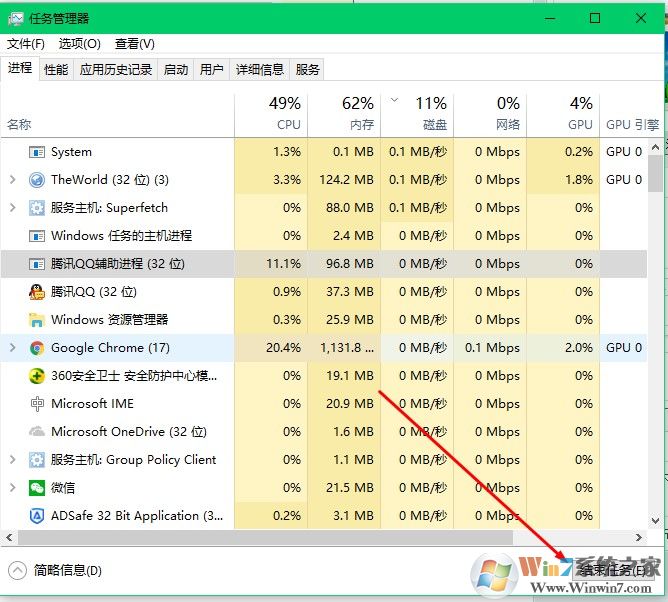Open the 用户 tab

coord(212,69)
